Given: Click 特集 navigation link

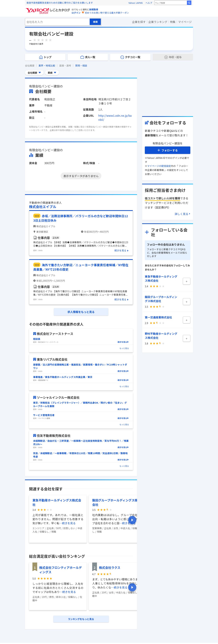Looking at the screenshot, I should 173,22.
